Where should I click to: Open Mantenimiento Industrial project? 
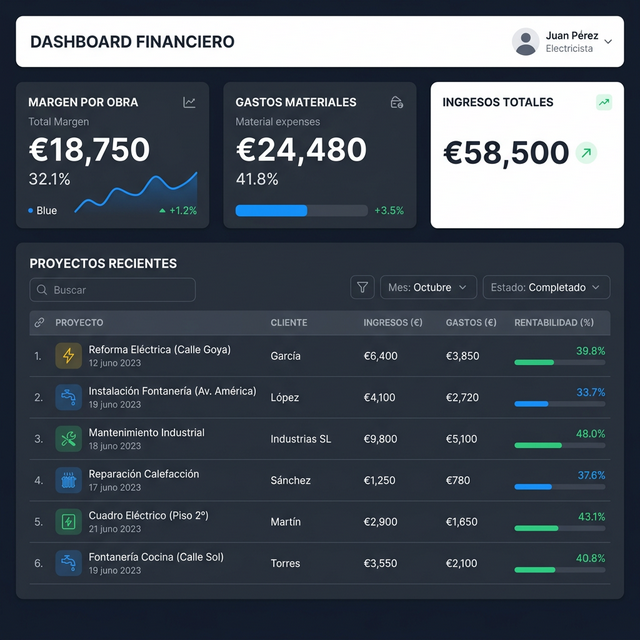pyautogui.click(x=147, y=433)
